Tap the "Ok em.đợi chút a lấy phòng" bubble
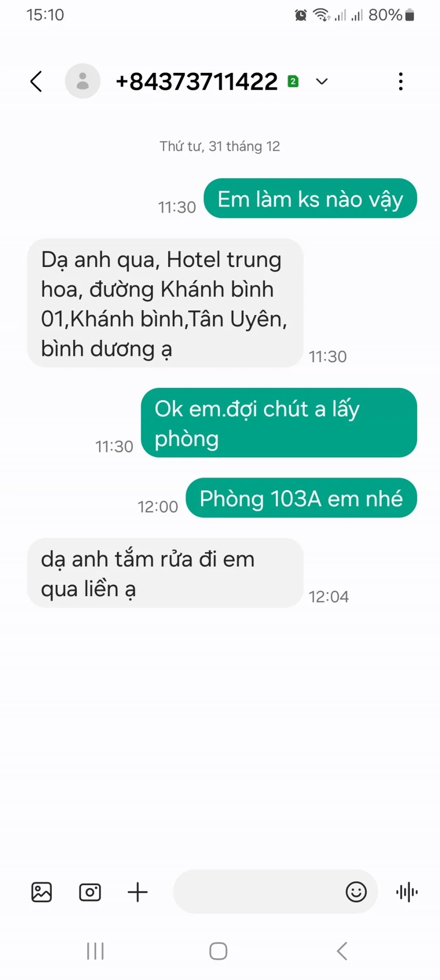This screenshot has height=980, width=440. coord(279,423)
